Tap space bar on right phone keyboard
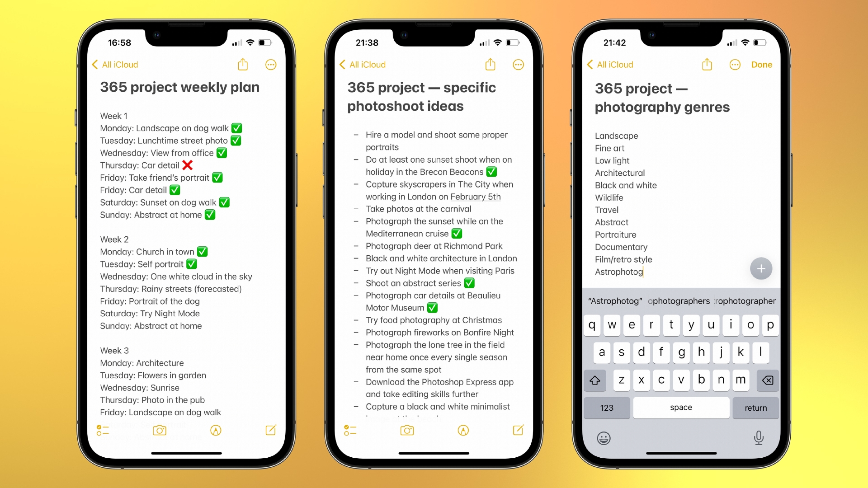 [x=680, y=408]
